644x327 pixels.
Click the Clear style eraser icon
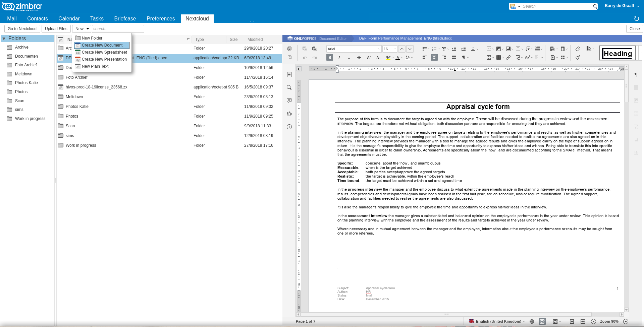578,49
